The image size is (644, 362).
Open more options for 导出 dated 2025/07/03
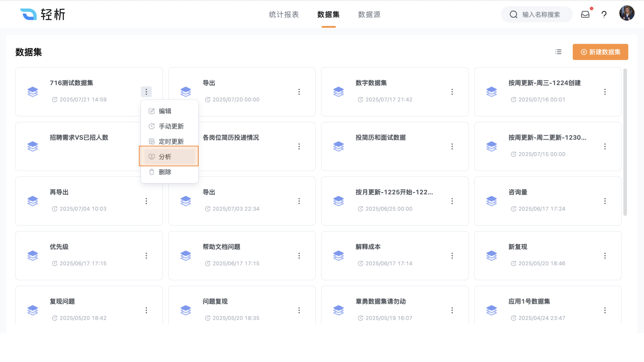299,201
